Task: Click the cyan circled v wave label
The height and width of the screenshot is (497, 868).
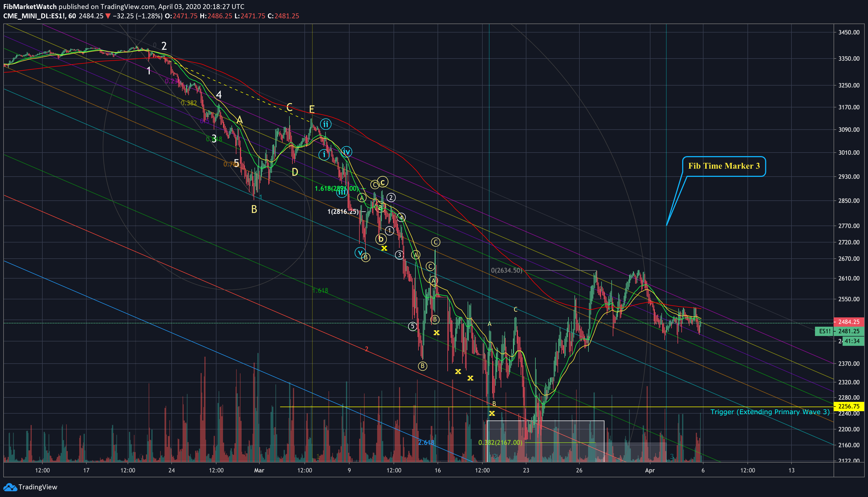Action: pos(360,253)
